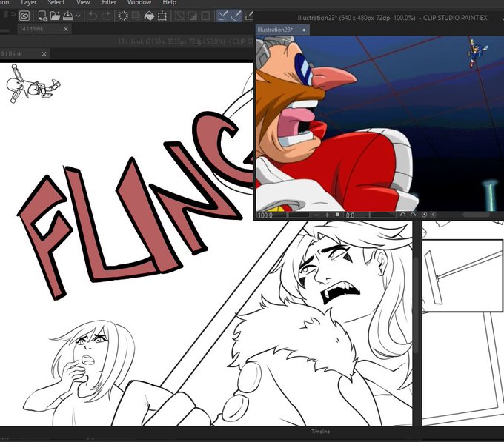This screenshot has width=504, height=442.
Task: Click the Show selection border icon
Action: tap(205, 16)
